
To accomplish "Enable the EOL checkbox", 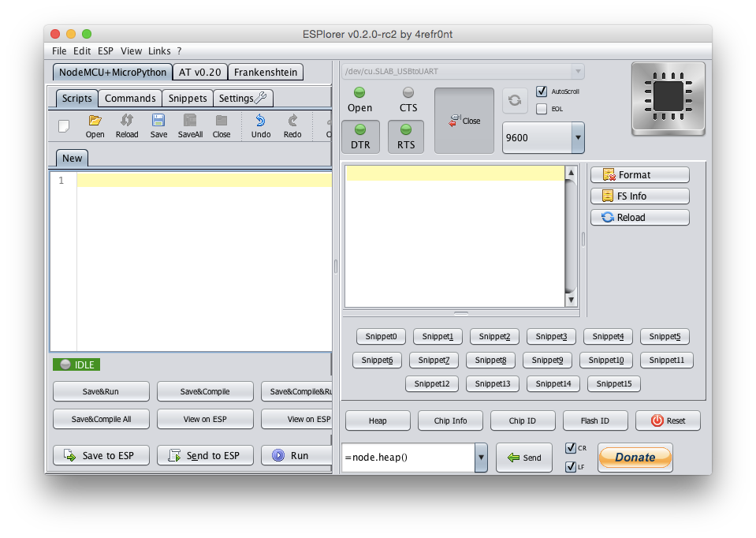I will click(x=542, y=109).
